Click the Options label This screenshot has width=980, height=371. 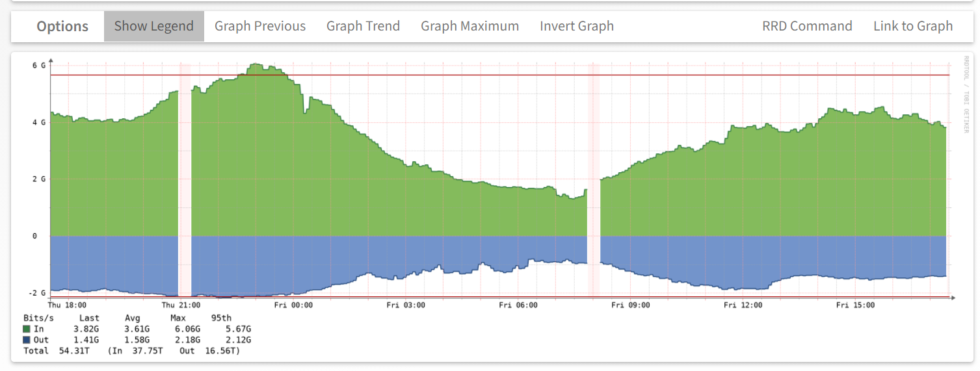(62, 26)
